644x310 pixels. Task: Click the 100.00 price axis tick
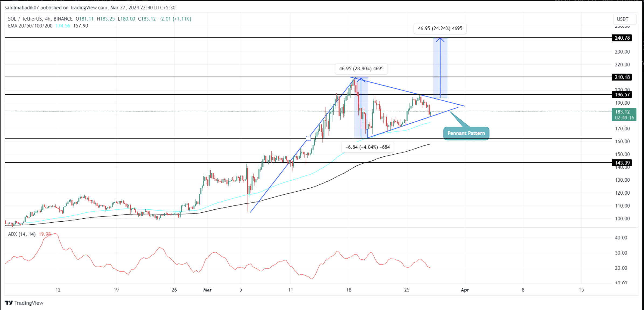click(x=622, y=219)
